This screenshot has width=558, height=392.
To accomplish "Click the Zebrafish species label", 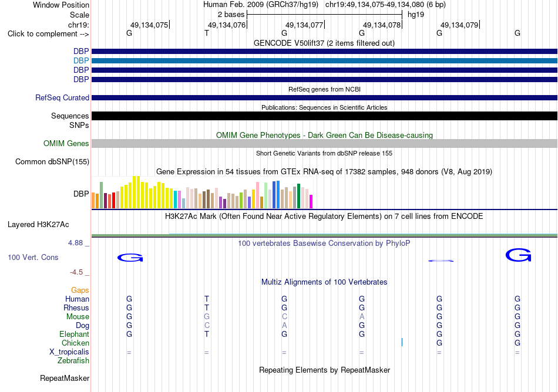I will pyautogui.click(x=73, y=361).
